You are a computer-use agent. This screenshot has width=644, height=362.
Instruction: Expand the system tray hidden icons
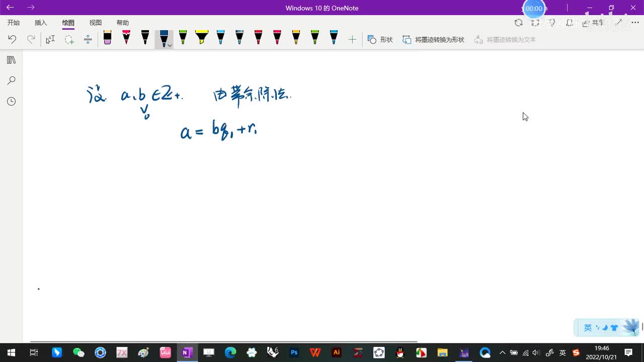click(x=502, y=352)
